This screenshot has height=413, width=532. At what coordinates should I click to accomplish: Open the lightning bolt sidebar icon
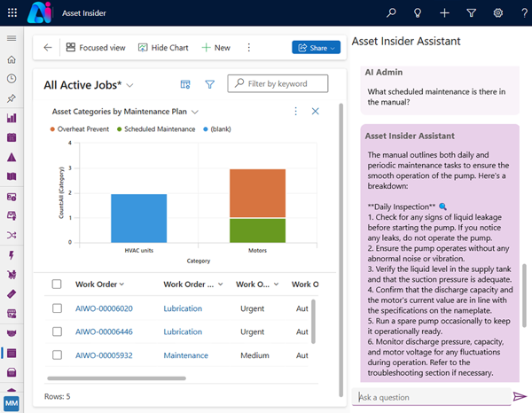tap(12, 255)
